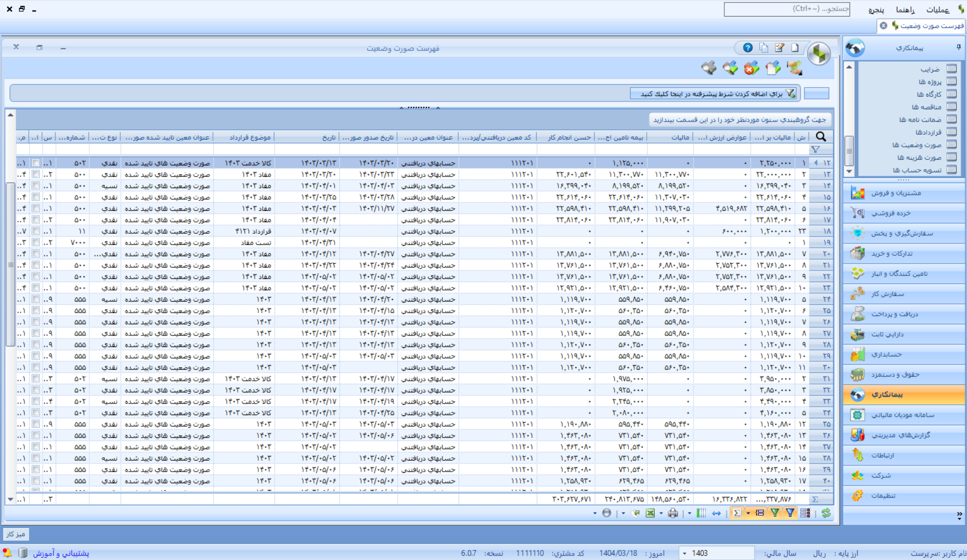Open the dropdown arrow left of the gray ball icon
The width and height of the screenshot is (967, 560).
(x=595, y=514)
